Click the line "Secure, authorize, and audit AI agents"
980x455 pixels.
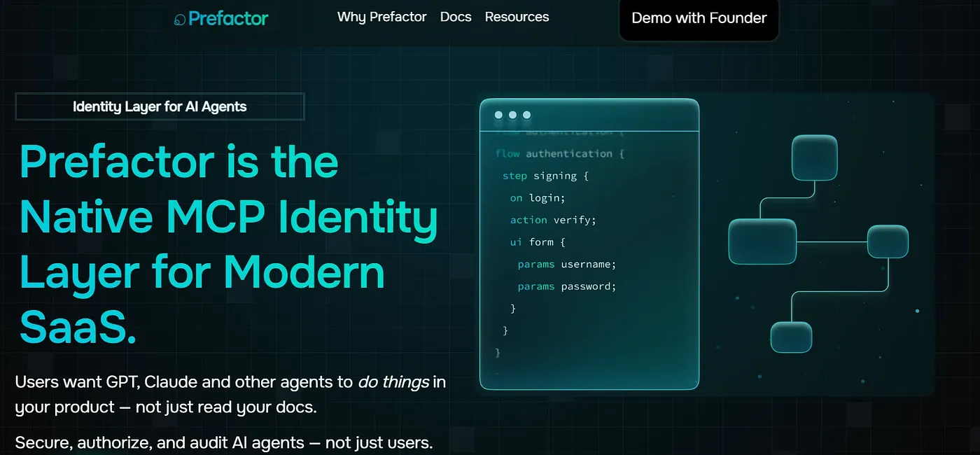(160, 442)
